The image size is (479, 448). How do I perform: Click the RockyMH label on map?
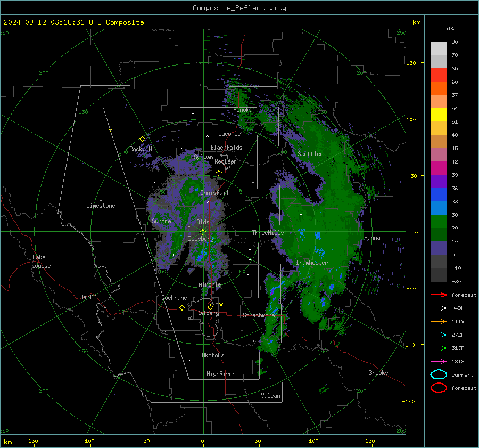tap(141, 149)
